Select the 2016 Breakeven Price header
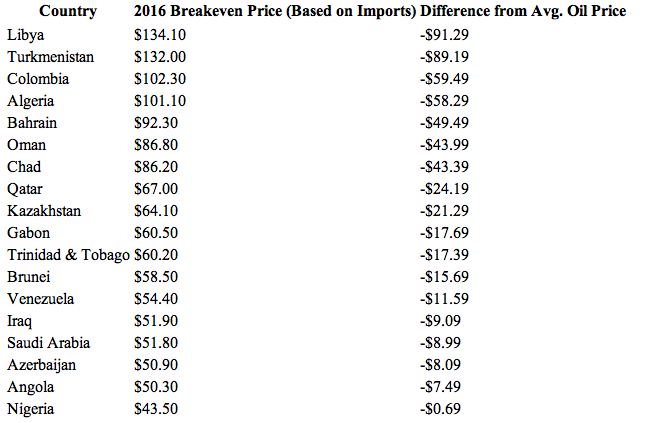The height and width of the screenshot is (423, 660). 275,11
